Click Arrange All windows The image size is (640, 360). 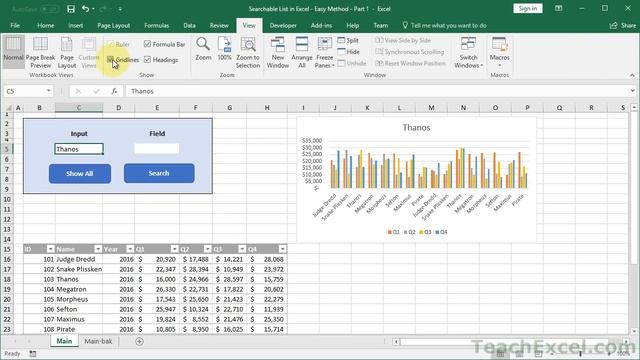(302, 52)
